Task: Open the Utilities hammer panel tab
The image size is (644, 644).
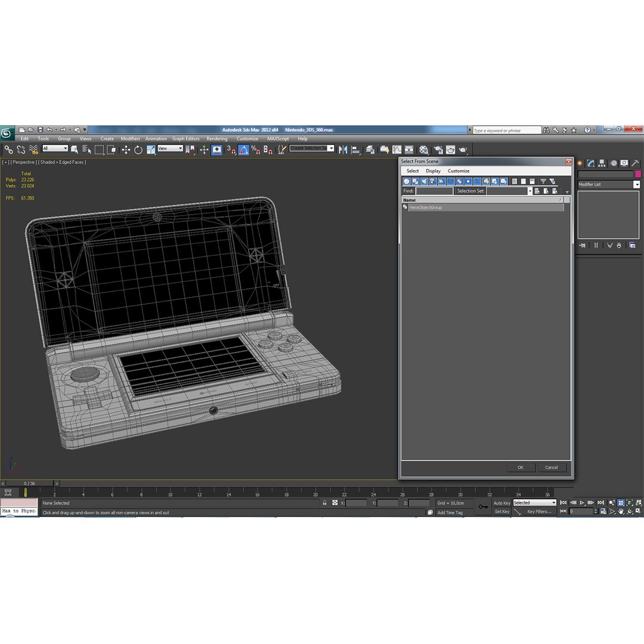Action: point(635,163)
